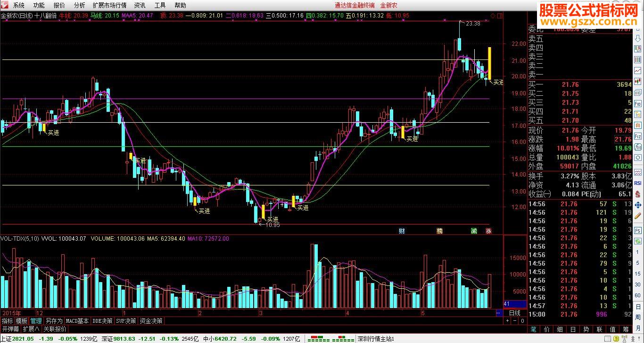
Task: Select the 细 tab in quote panel
Action: click(560, 329)
